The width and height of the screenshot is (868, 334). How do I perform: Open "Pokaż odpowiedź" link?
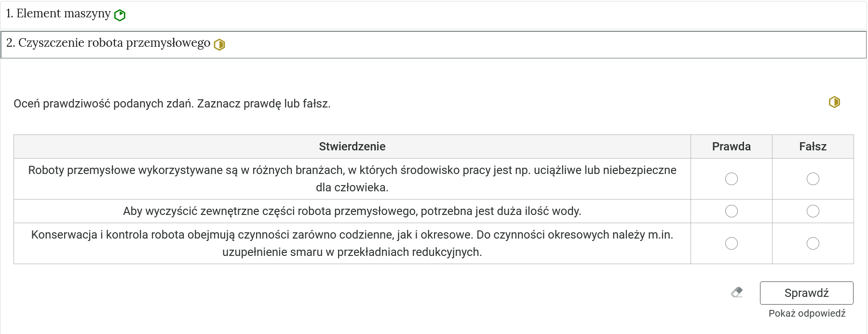pyautogui.click(x=807, y=312)
